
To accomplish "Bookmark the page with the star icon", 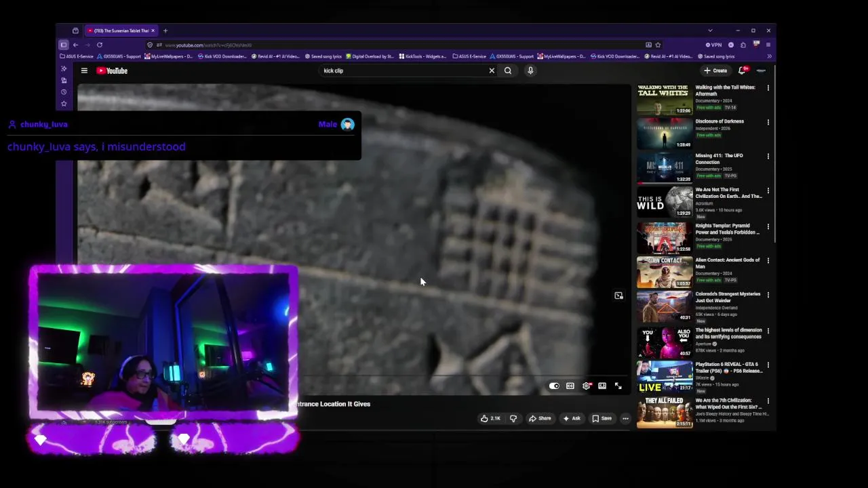I will [658, 45].
